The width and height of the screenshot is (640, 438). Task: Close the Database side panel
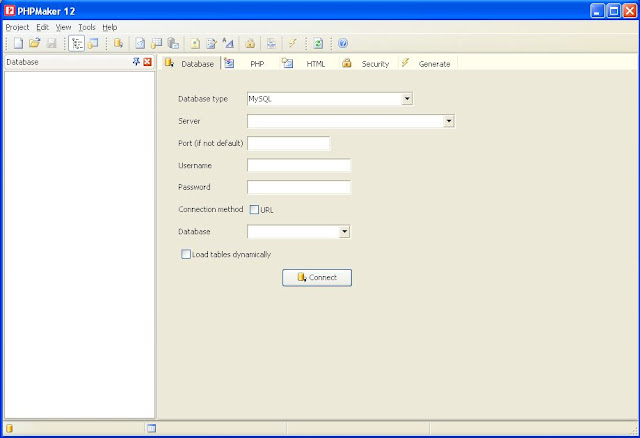click(147, 62)
